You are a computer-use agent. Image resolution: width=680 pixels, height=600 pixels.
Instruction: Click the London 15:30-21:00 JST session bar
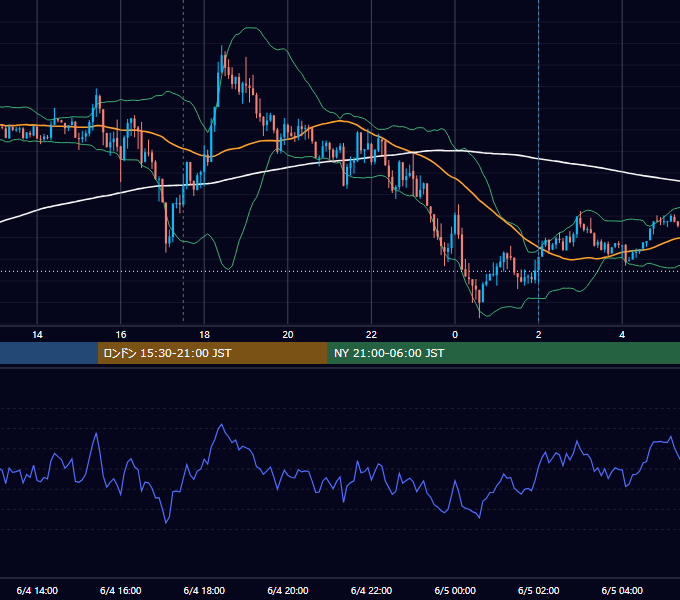pyautogui.click(x=212, y=353)
